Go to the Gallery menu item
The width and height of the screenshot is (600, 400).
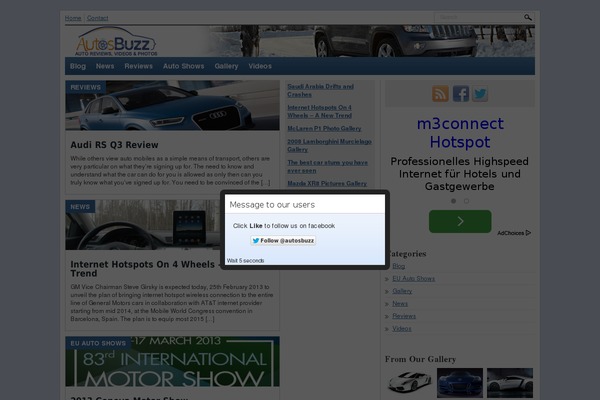click(226, 66)
